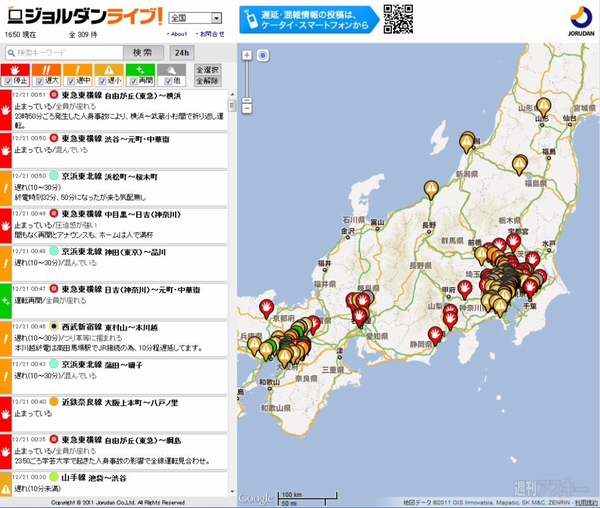The image size is (600, 508).
Task: Click the red stop marker near 宇都宮
Action: click(513, 243)
